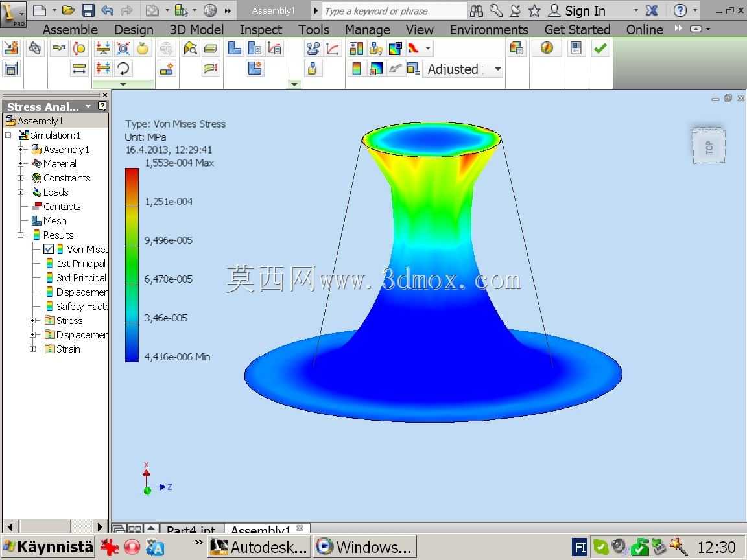Expand the Material tree node

click(x=21, y=164)
